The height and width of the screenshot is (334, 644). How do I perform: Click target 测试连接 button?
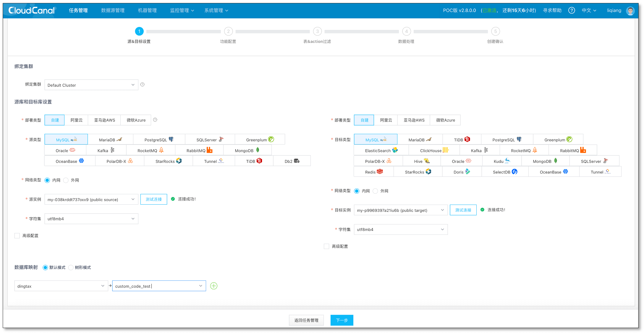pos(463,210)
